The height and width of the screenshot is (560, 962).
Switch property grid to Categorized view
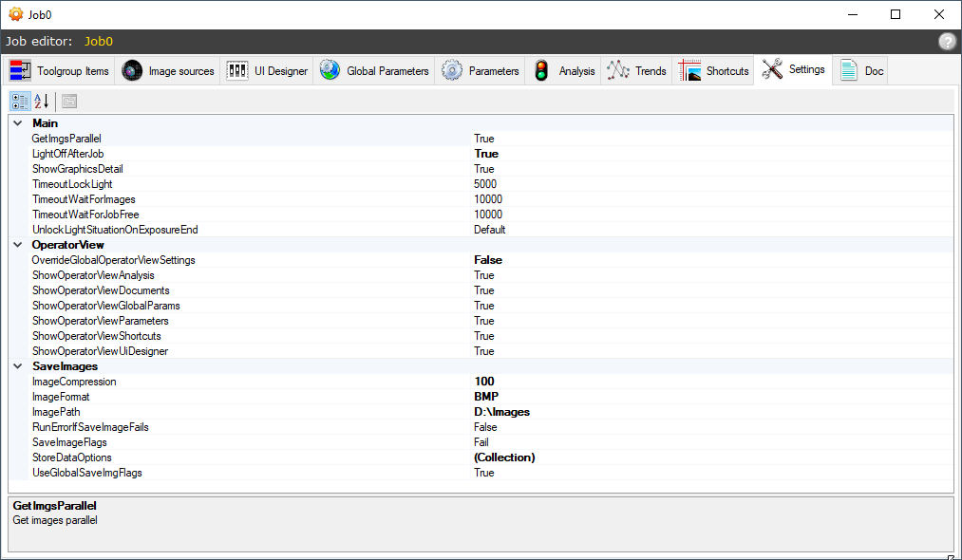[x=20, y=102]
